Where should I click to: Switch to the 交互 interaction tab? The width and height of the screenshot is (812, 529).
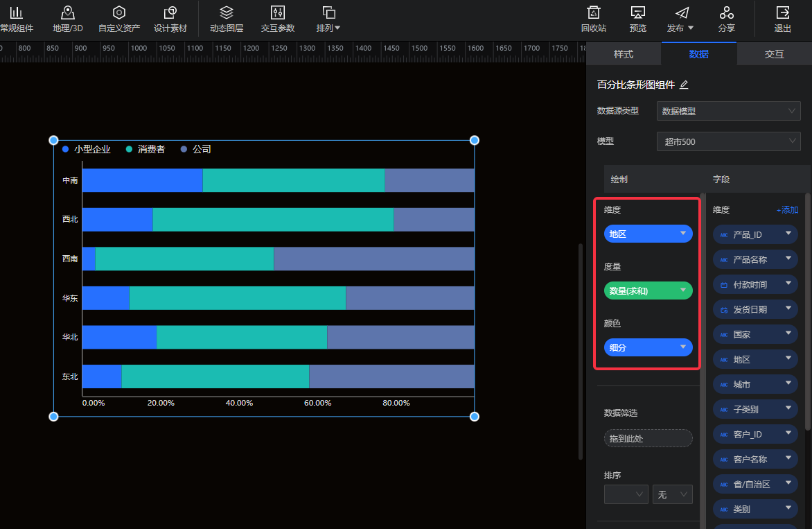774,54
